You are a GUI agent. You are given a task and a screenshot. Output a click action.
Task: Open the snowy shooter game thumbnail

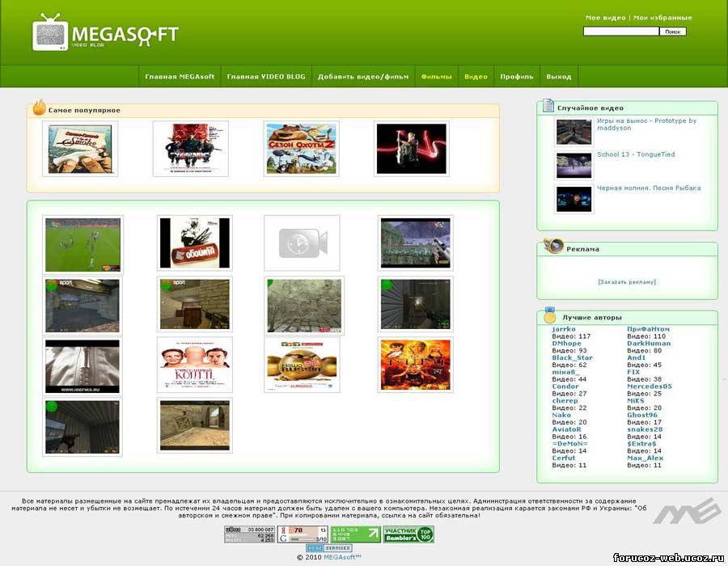point(416,243)
